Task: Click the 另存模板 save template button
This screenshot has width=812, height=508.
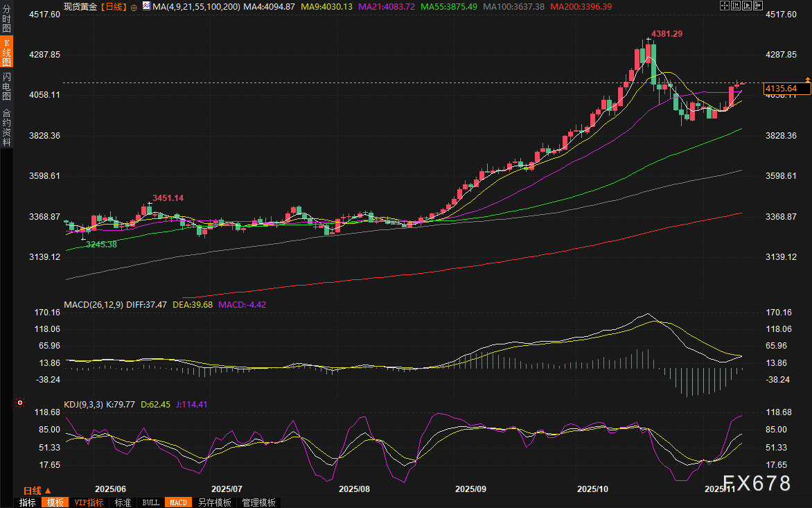Action: (x=214, y=502)
